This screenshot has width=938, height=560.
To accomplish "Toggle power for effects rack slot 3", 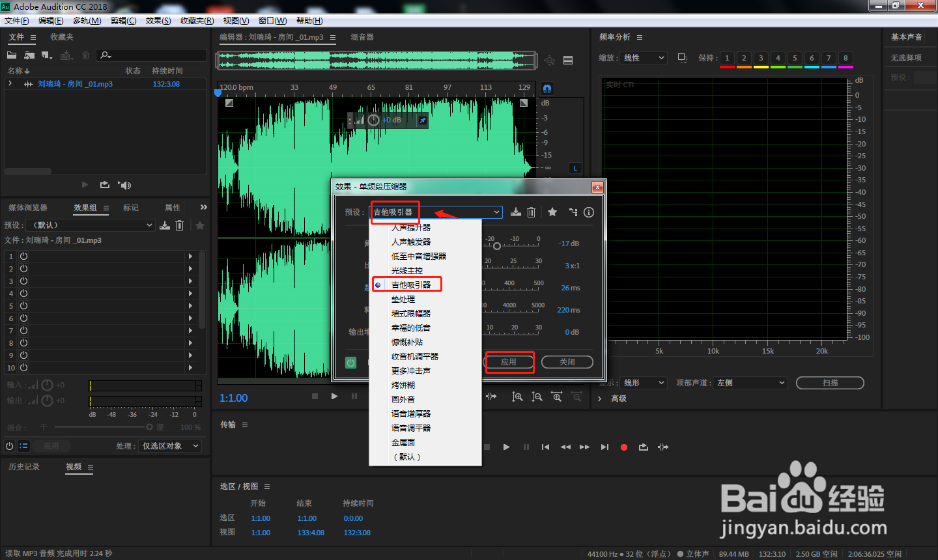I will 23,281.
